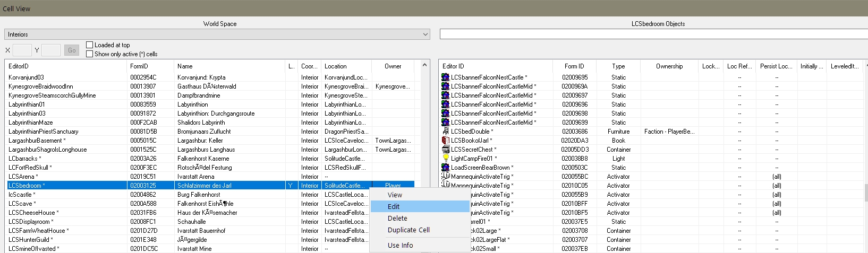Click Use Info in the context menu
The height and width of the screenshot is (253, 868).
(400, 246)
